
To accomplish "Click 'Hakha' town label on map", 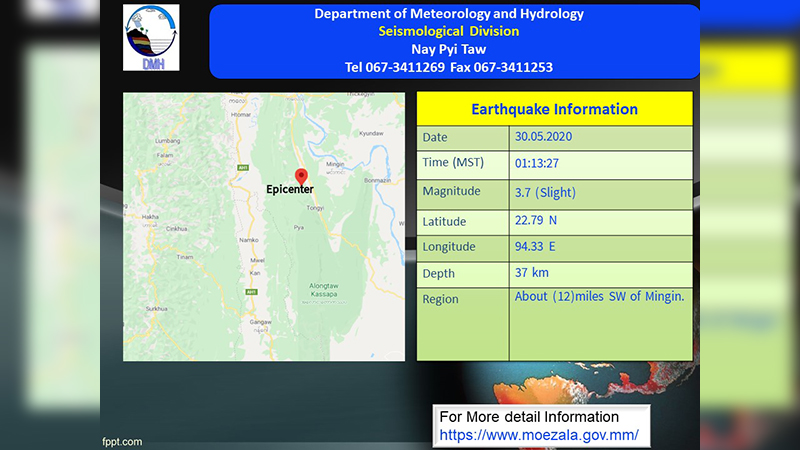I will (x=150, y=217).
